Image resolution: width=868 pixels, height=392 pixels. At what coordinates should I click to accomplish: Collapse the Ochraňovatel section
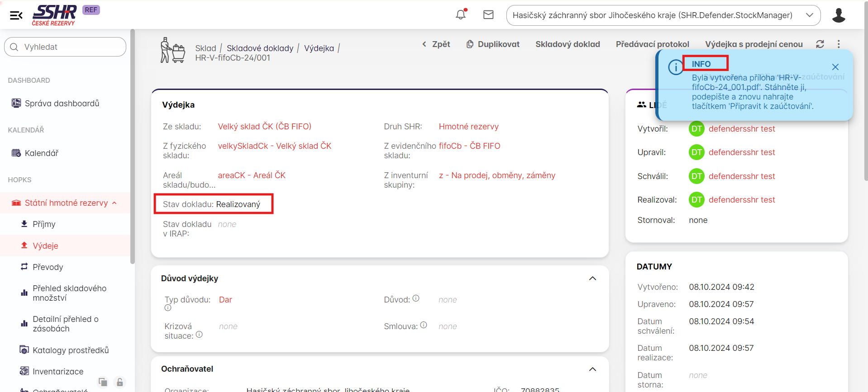pos(592,369)
